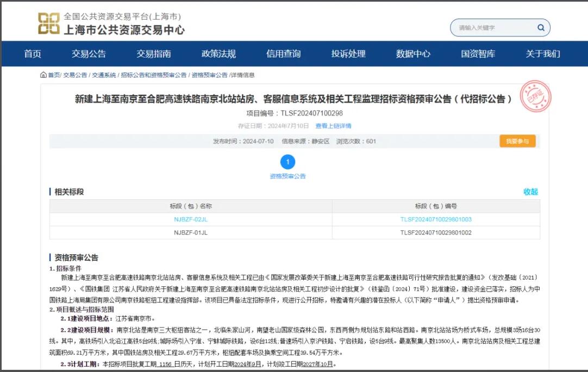Screen dimensions: 588x372
Task: Click 交通系统 in the breadcrumb
Action: [104, 75]
